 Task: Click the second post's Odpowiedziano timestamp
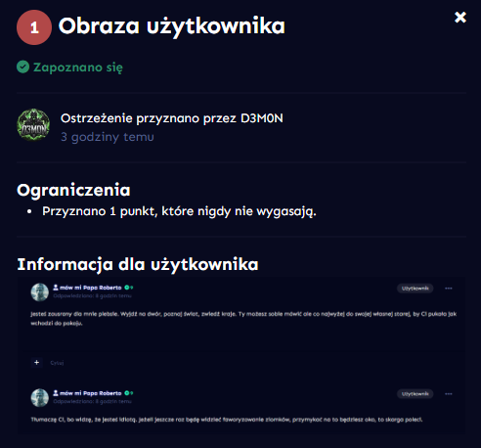point(92,402)
